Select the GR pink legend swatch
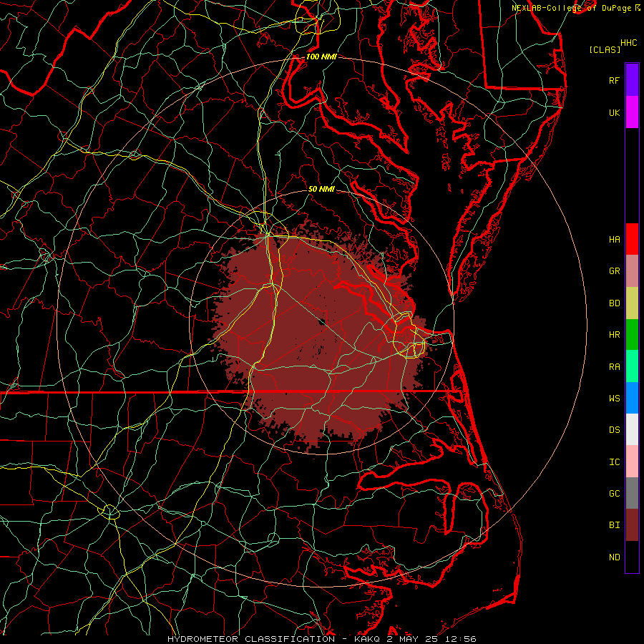 [x=632, y=271]
